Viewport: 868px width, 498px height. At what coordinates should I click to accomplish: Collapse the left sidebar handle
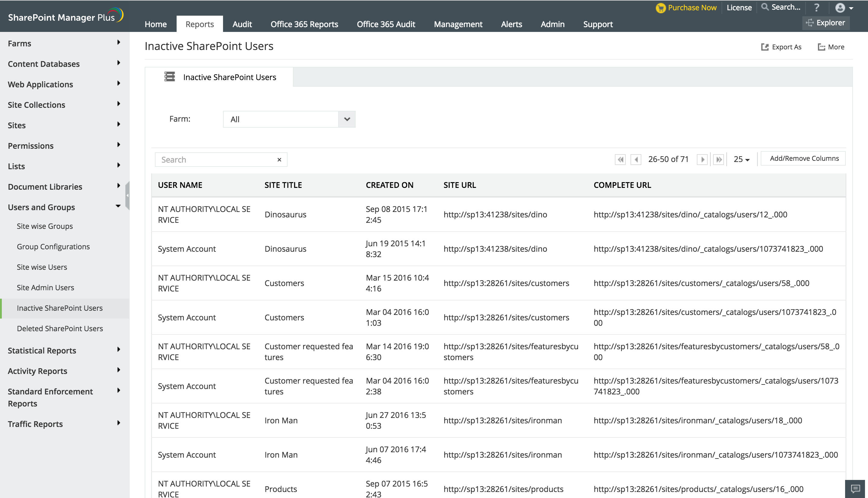[127, 196]
